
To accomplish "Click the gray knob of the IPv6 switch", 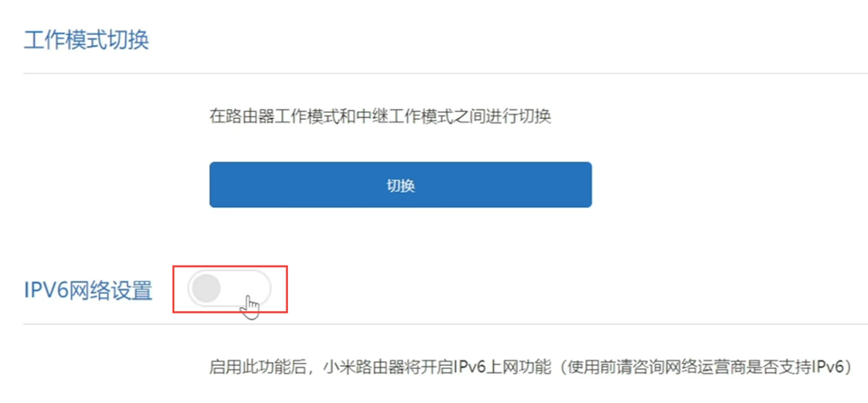I will tap(206, 288).
